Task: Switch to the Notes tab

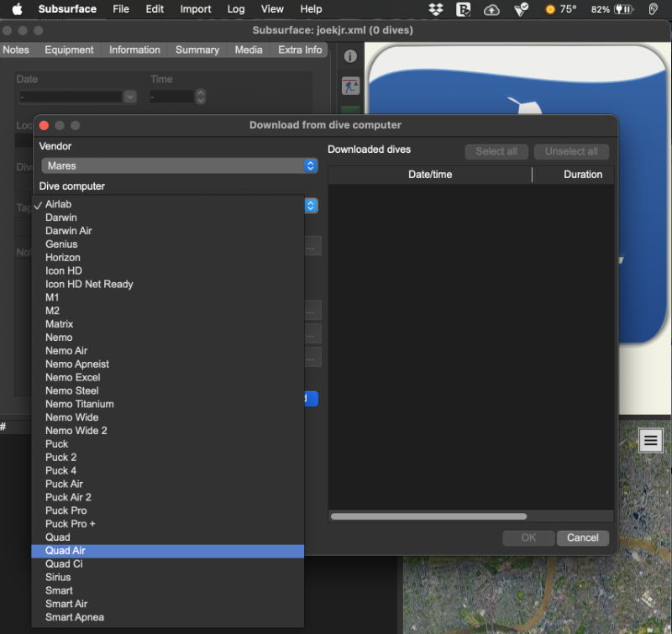Action: pos(16,50)
